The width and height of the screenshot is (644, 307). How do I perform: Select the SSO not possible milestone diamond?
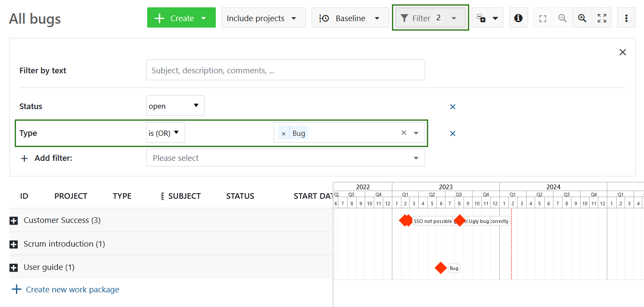tap(406, 220)
